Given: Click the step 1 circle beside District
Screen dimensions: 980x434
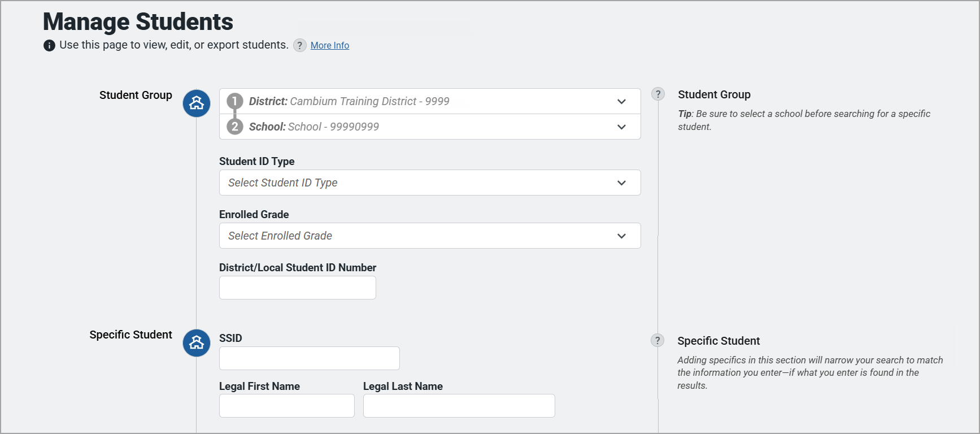Looking at the screenshot, I should [235, 102].
